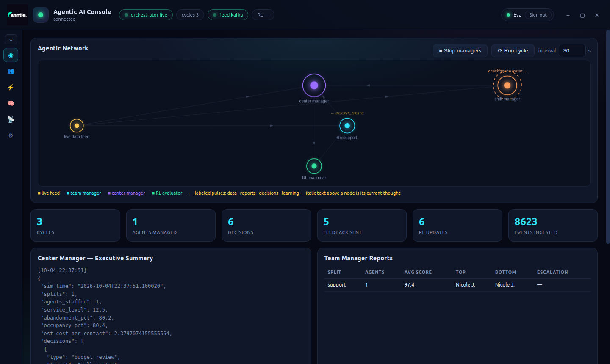The height and width of the screenshot is (364, 610).
Task: Open the agents people icon in sidebar
Action: [x=11, y=72]
